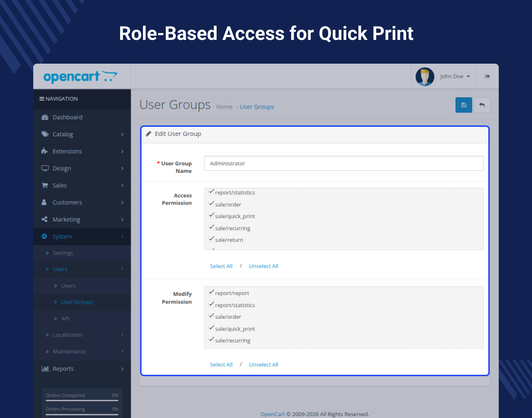Expand the Customers menu chevron
Viewport: 532px width, 418px height.
[122, 202]
